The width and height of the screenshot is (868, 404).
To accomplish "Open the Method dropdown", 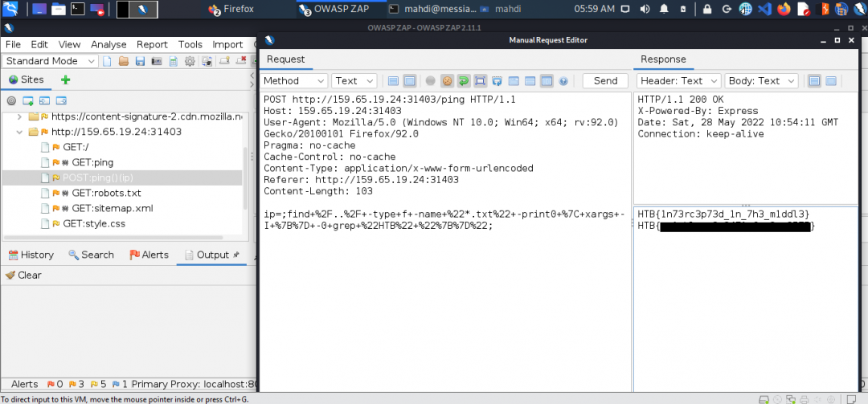I will 294,81.
